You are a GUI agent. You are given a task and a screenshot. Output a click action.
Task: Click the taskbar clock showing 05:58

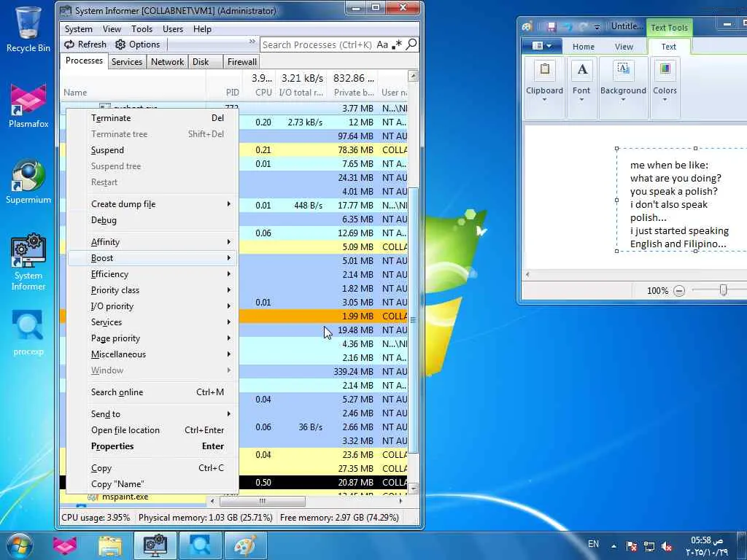(x=707, y=546)
